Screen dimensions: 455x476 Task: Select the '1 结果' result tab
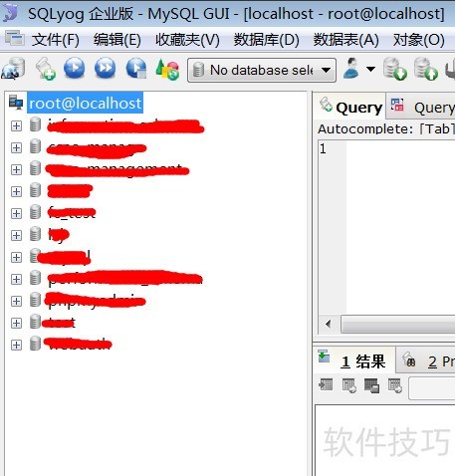(x=354, y=360)
